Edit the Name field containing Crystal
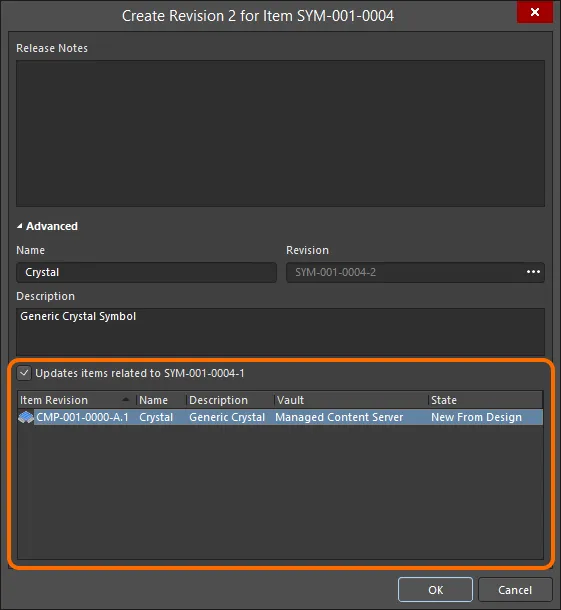The image size is (561, 610). [x=146, y=272]
